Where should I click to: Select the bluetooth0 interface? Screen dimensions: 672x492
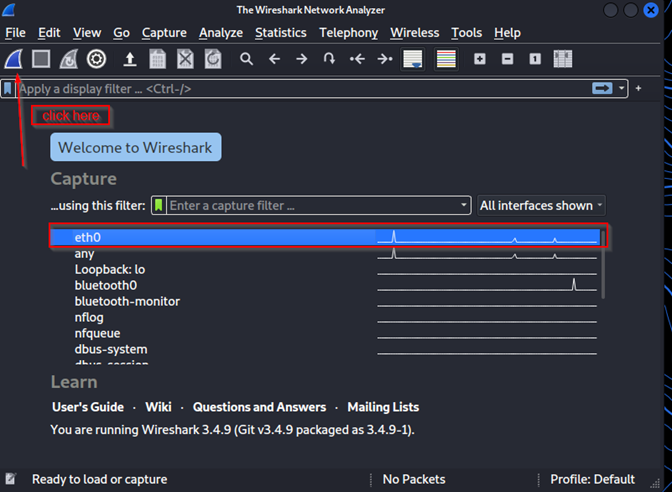(x=326, y=285)
